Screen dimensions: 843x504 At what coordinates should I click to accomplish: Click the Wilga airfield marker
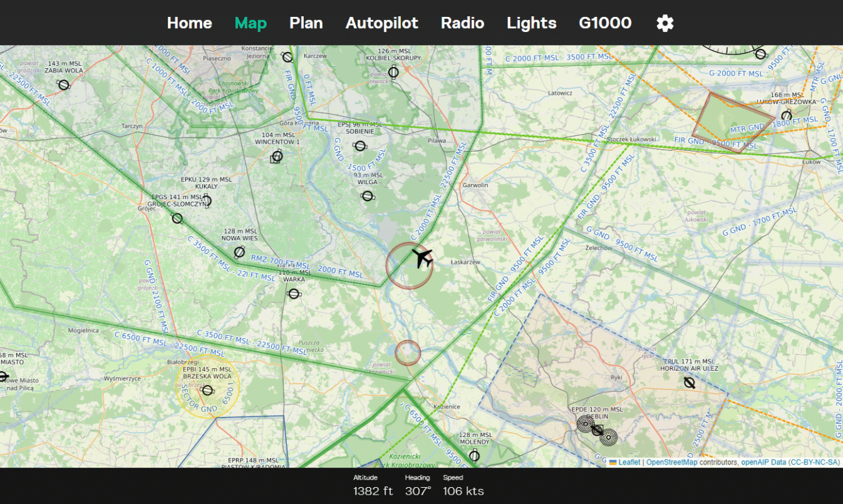coord(368,196)
